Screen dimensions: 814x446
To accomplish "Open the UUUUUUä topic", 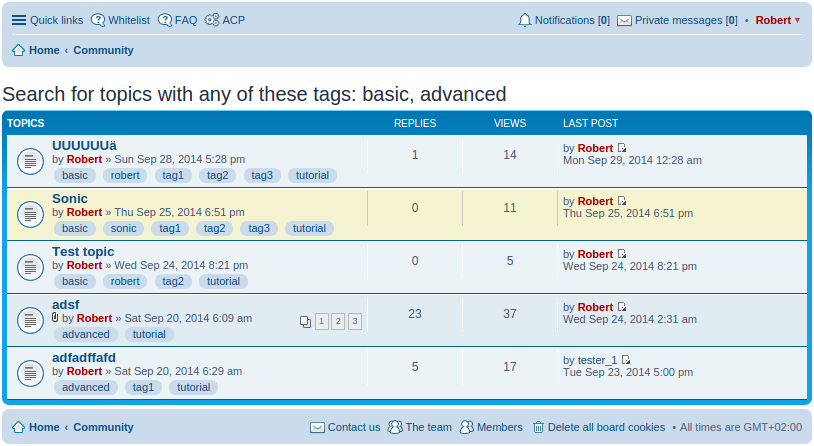I will (84, 145).
